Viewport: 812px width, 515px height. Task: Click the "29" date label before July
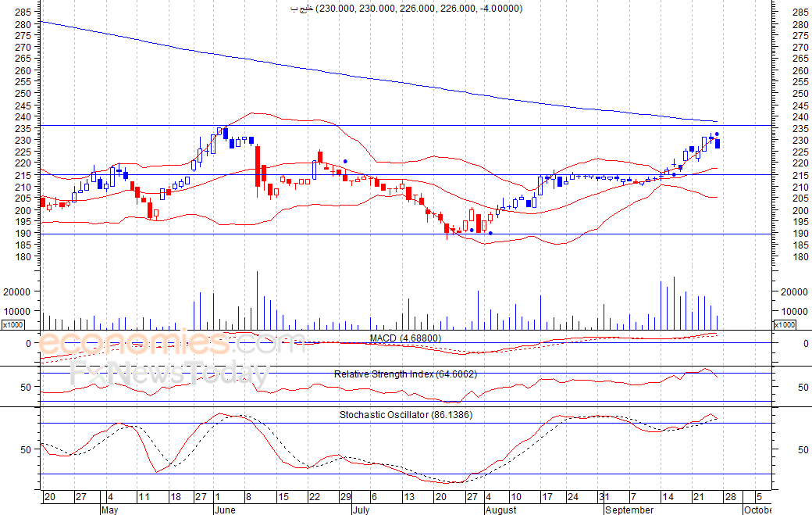point(345,497)
